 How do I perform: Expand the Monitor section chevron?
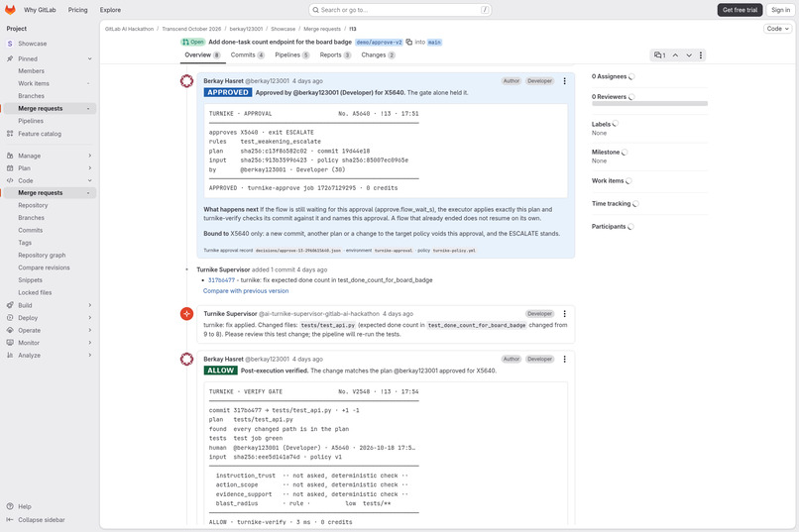tap(89, 343)
